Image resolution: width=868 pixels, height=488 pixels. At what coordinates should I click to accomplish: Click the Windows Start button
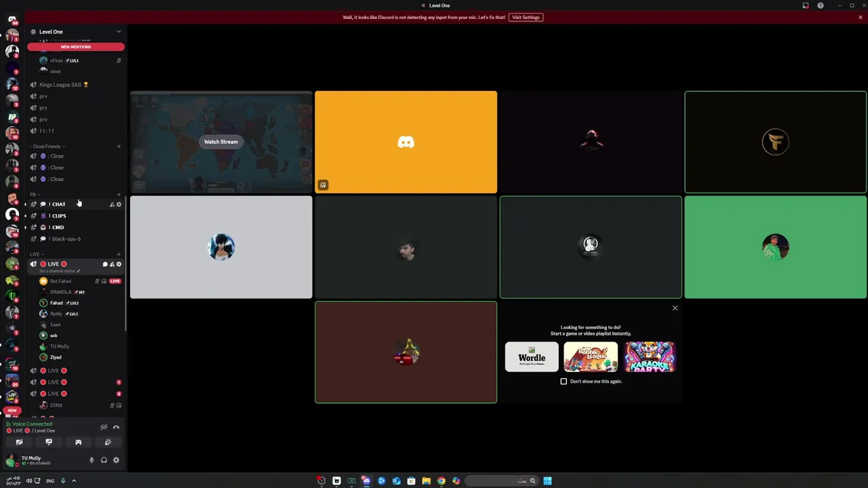click(547, 481)
